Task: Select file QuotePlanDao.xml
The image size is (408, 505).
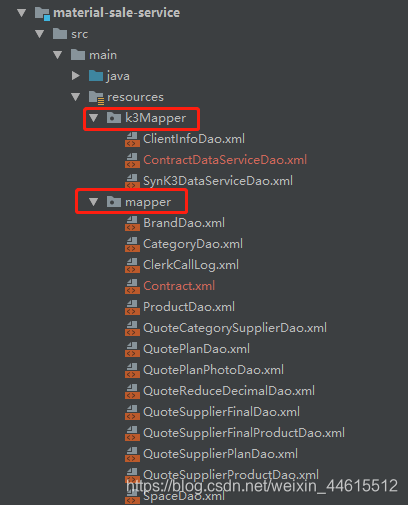Action: (197, 349)
